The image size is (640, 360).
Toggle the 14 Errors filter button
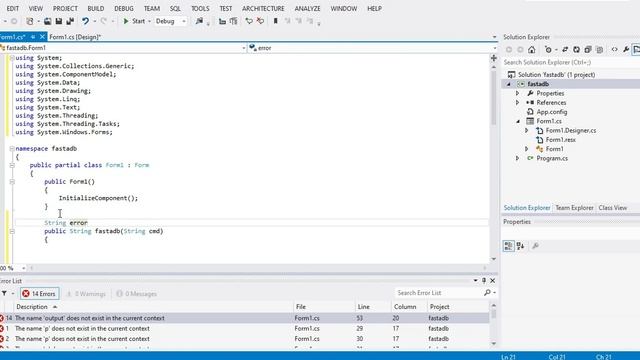[x=40, y=293]
